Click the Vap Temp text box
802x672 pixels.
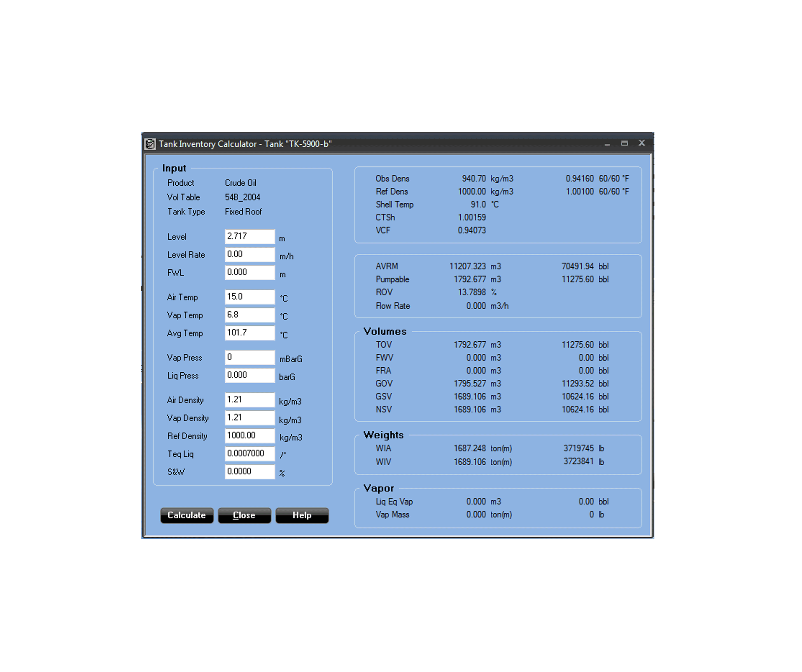250,315
